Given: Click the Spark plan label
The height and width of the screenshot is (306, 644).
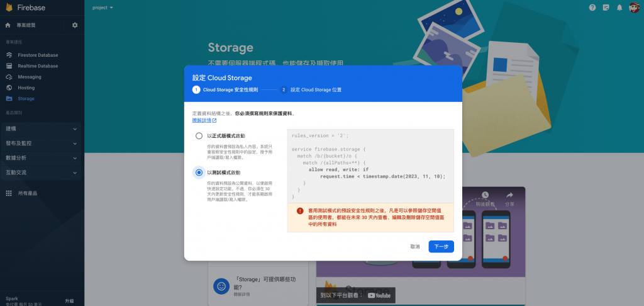Looking at the screenshot, I should tap(12, 298).
